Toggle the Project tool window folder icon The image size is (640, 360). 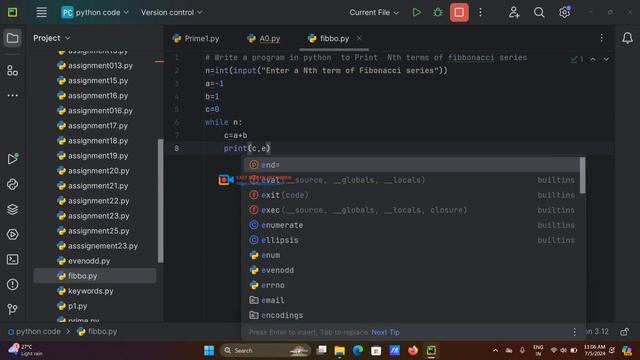tap(12, 38)
